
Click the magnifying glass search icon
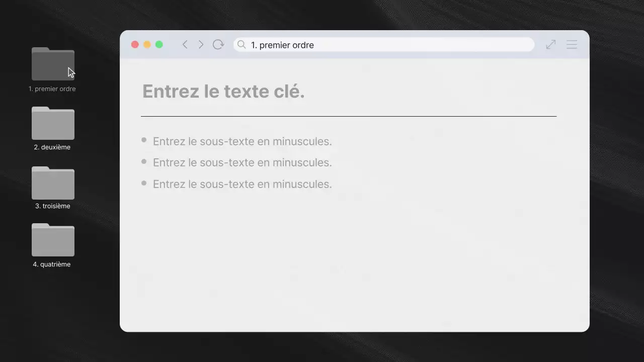(x=241, y=45)
